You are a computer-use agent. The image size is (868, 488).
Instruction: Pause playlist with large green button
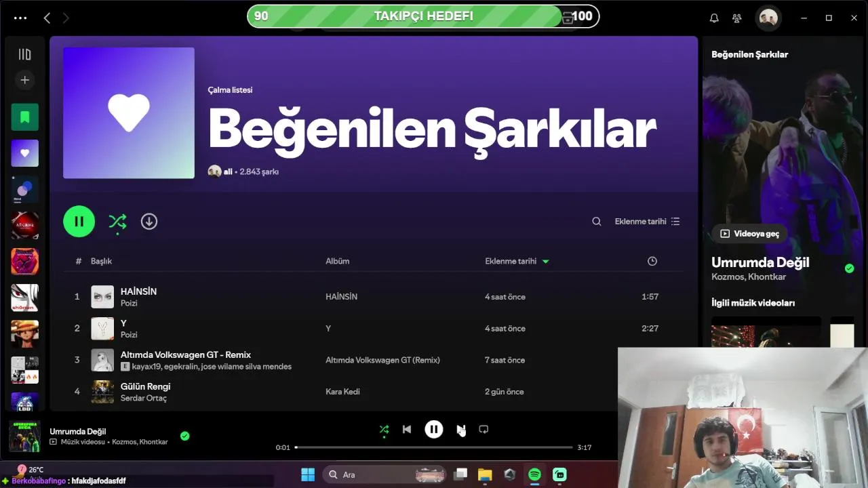click(x=79, y=222)
